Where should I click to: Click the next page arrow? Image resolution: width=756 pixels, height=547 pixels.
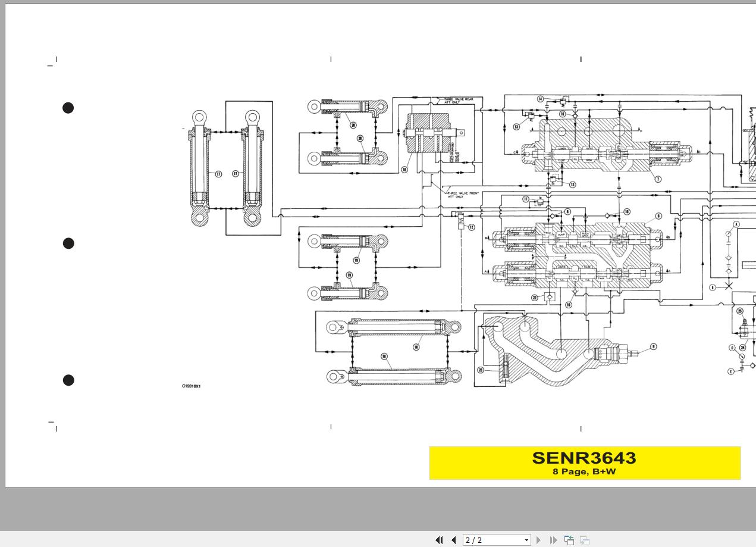(538, 540)
